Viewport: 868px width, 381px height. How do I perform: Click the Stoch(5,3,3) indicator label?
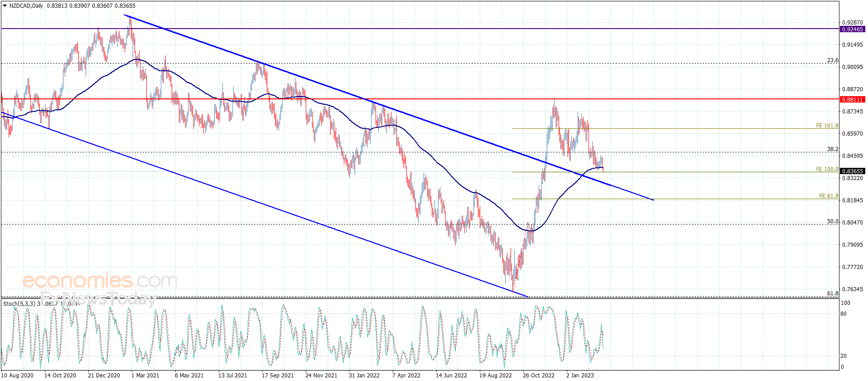point(19,303)
